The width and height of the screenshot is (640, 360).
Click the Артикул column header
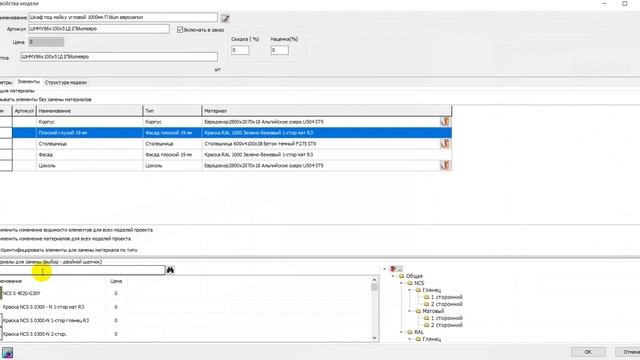(24, 111)
